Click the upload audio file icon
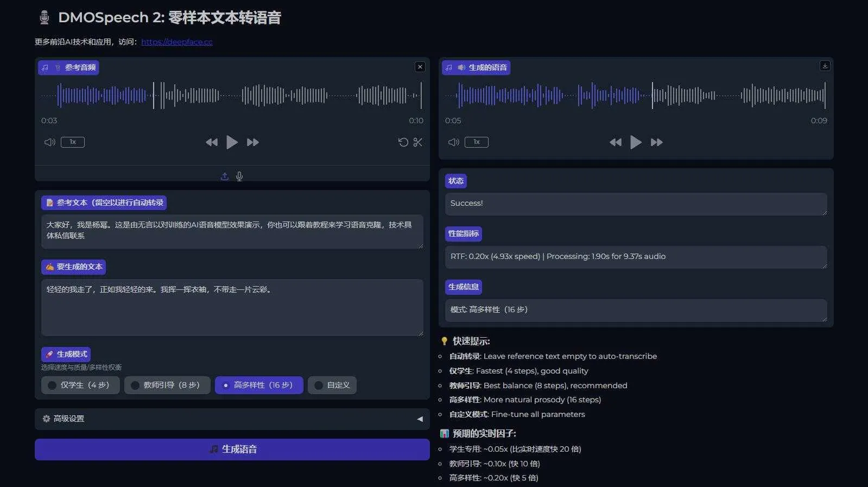This screenshot has width=868, height=487. pyautogui.click(x=225, y=176)
